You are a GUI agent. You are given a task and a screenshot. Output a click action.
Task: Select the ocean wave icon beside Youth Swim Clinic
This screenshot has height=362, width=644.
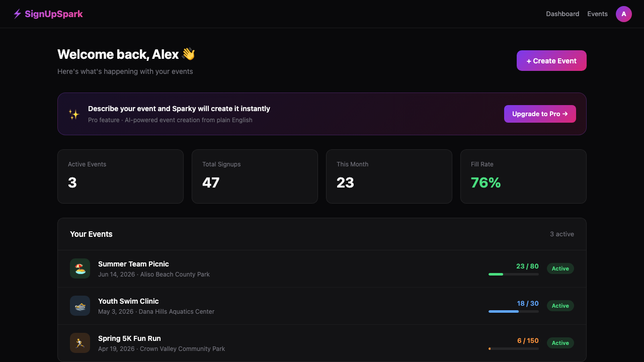pos(80,306)
